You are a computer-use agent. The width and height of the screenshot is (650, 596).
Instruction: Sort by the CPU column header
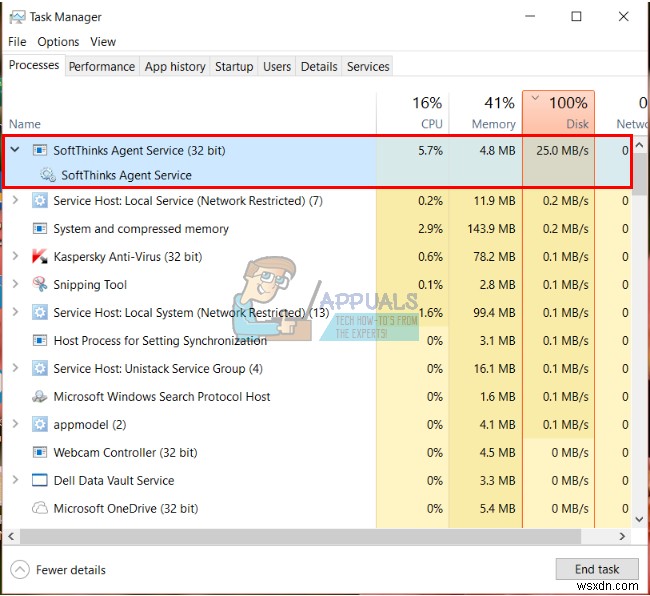click(412, 112)
